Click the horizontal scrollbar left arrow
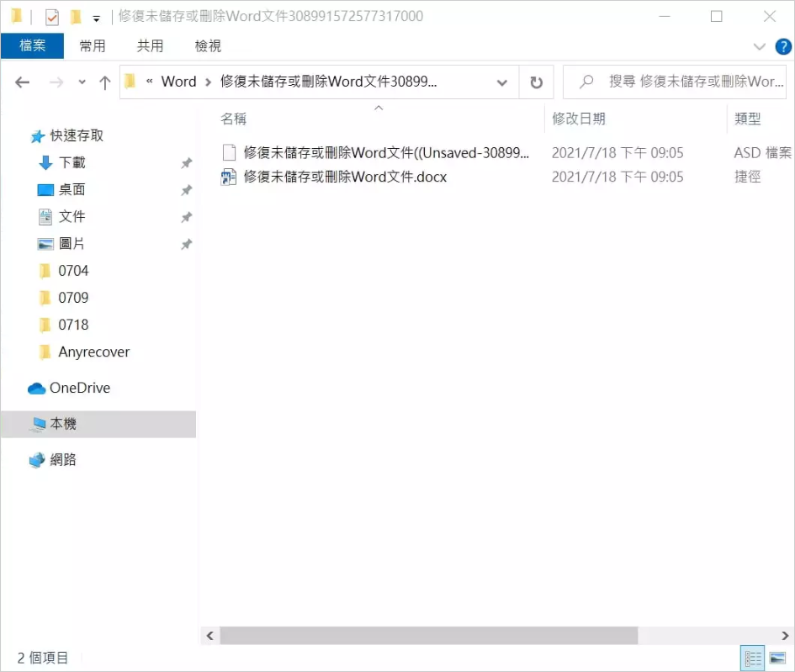 coord(210,636)
